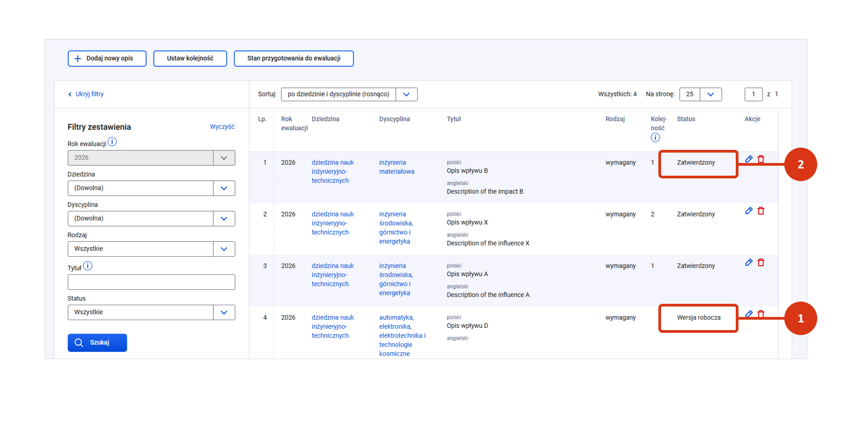Click the info icon under Kolejność column header
The height and width of the screenshot is (422, 868).
[x=655, y=138]
